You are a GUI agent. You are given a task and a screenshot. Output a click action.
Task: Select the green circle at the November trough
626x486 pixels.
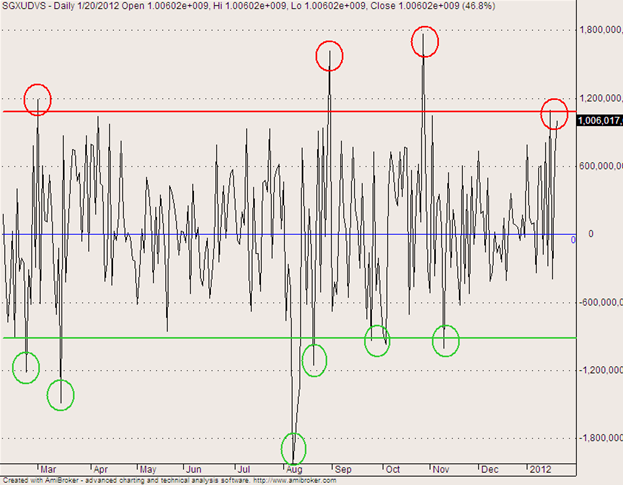(x=445, y=340)
